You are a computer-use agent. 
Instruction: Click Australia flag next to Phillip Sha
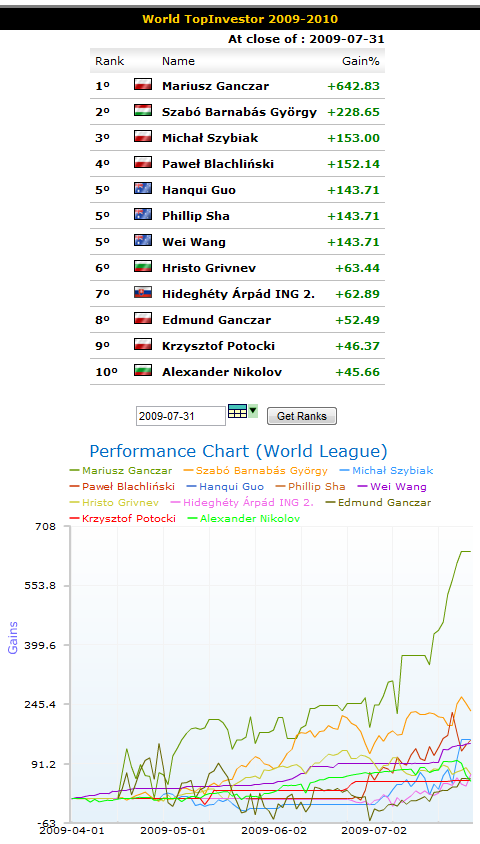(143, 214)
